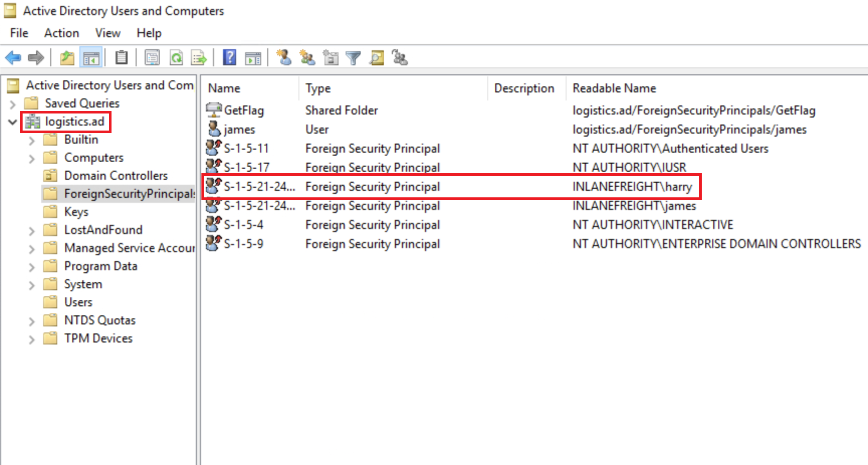Open the View menu
Viewport: 868px width, 465px height.
click(x=107, y=33)
